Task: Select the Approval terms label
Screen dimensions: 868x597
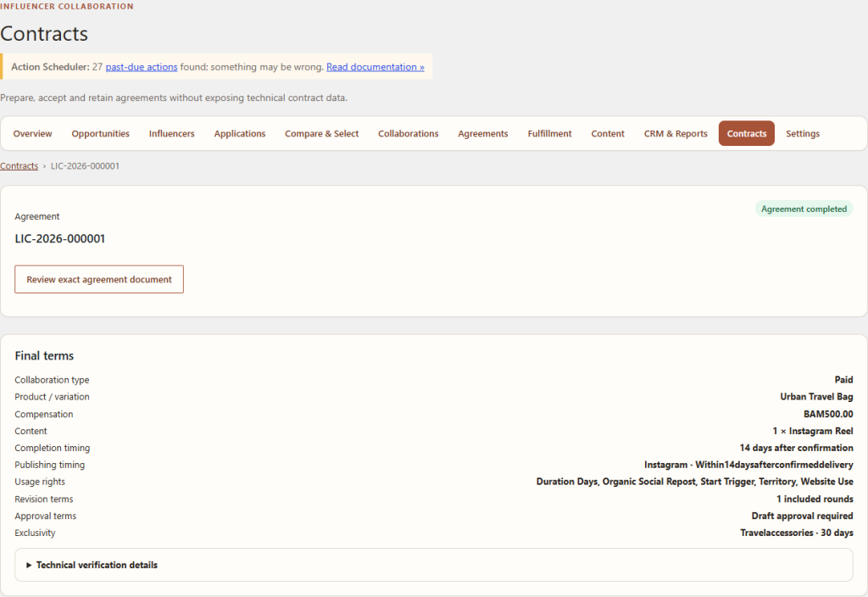Action: point(46,516)
